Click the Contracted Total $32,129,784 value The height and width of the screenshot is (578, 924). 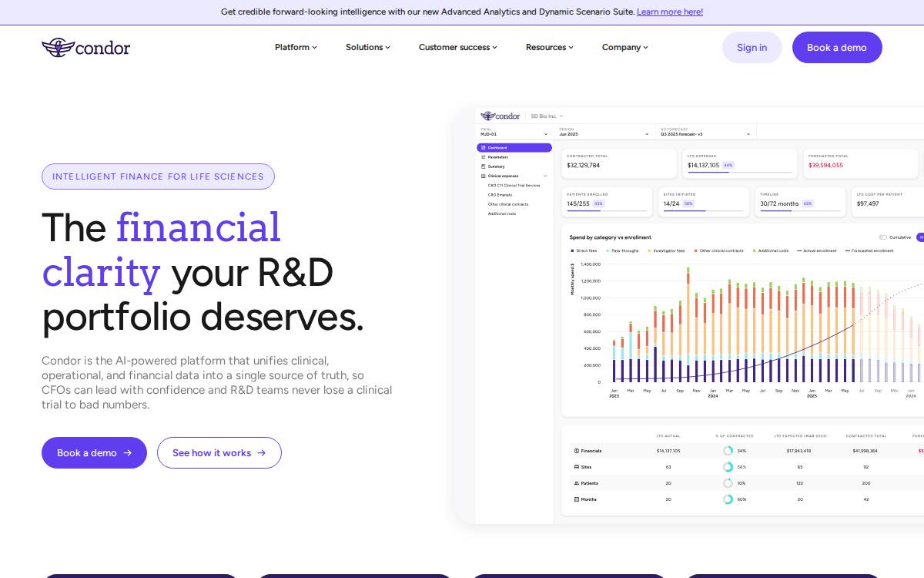(x=583, y=165)
